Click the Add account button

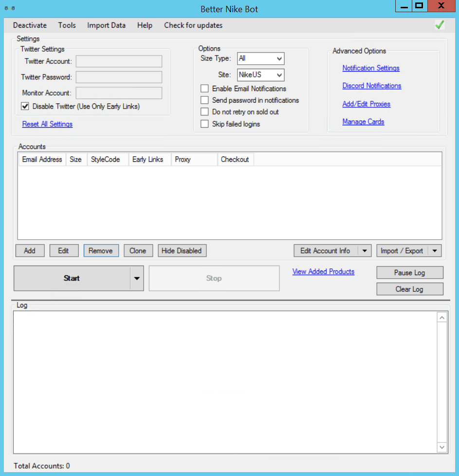(30, 251)
